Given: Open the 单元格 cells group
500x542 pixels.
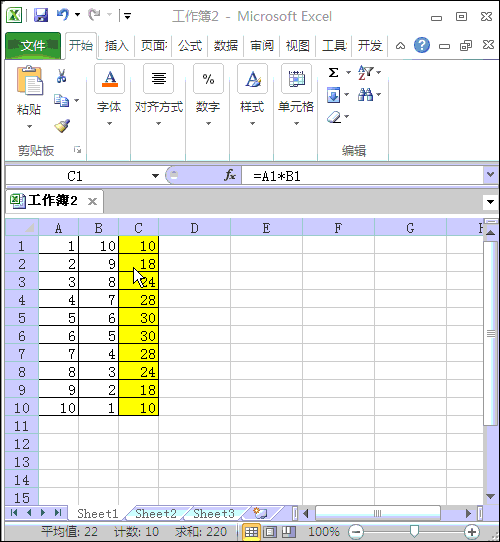Looking at the screenshot, I should 296,79.
